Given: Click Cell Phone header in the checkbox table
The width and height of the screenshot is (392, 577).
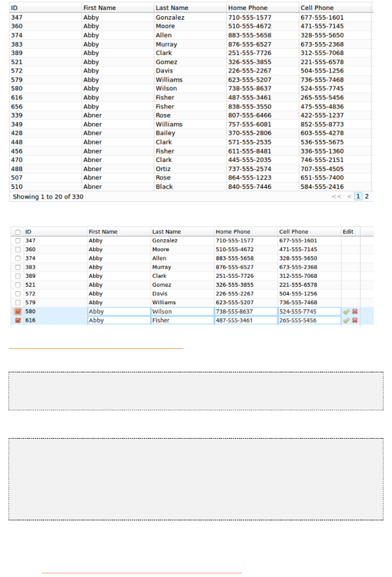Looking at the screenshot, I should (309, 232).
